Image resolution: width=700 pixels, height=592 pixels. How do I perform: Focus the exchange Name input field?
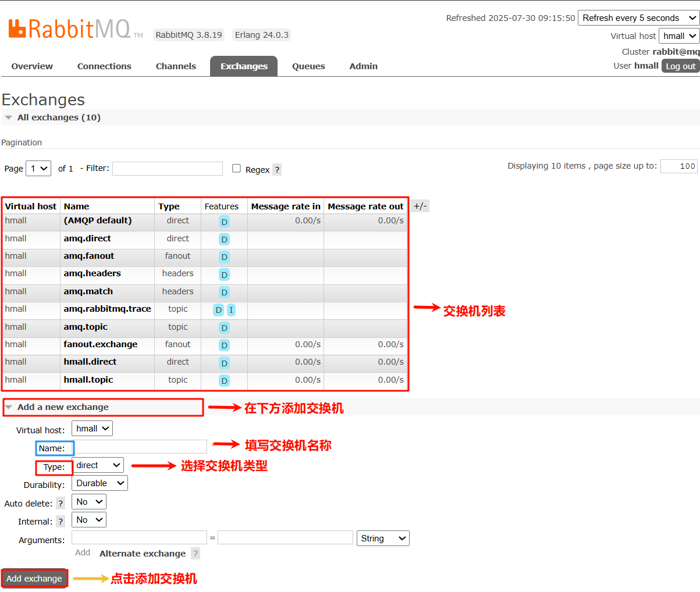[x=140, y=447]
